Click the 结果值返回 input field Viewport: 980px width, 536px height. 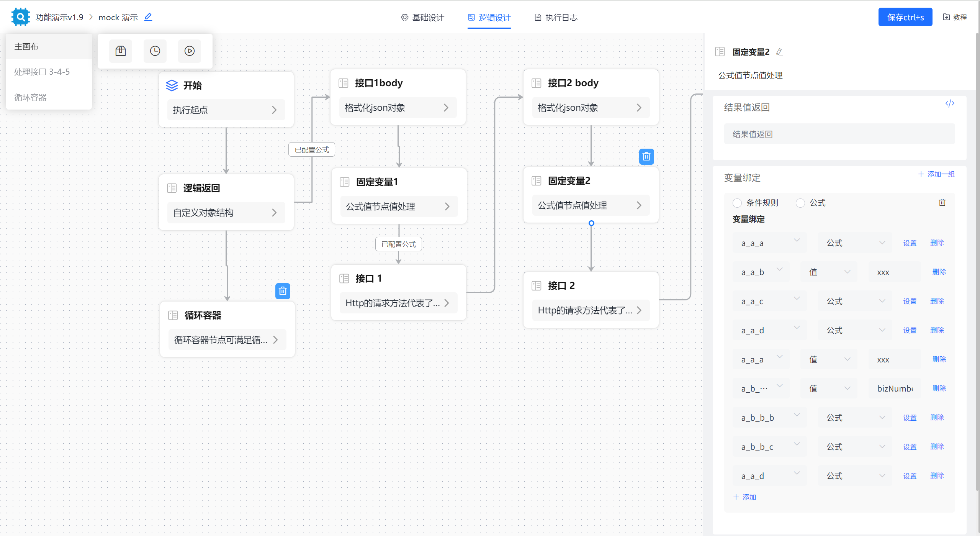pos(839,134)
